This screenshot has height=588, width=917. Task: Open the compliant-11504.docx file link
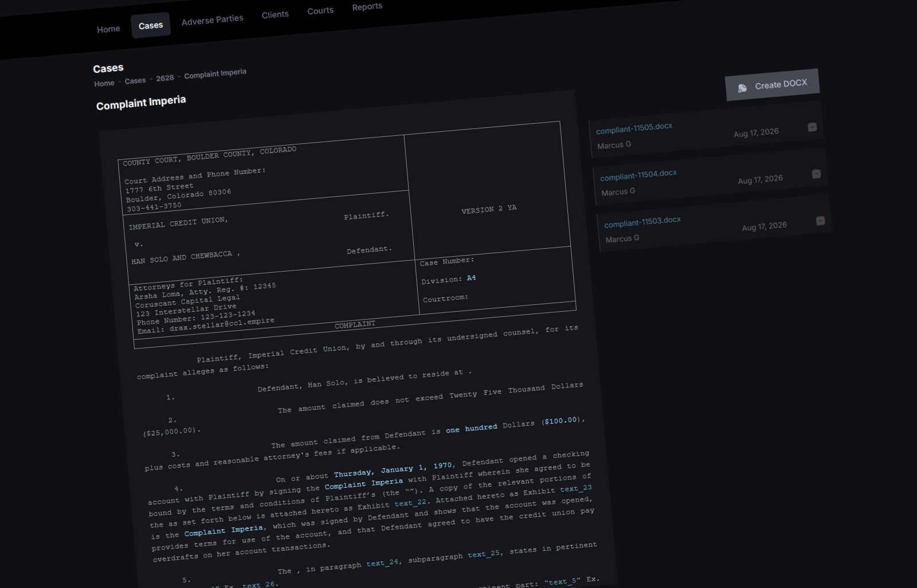coord(638,175)
